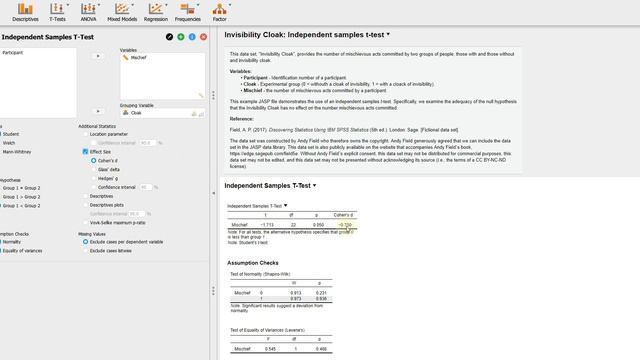Toggle the Student test option
Viewport: 640px width, 360px height.
11,134
